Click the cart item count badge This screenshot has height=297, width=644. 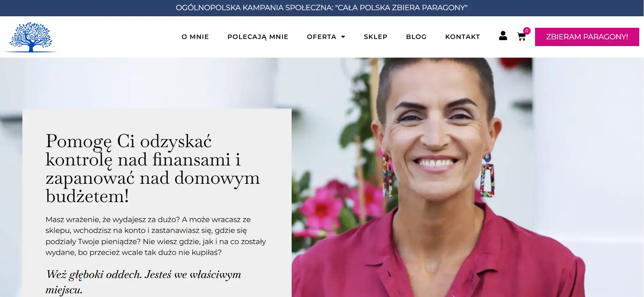coord(527,31)
